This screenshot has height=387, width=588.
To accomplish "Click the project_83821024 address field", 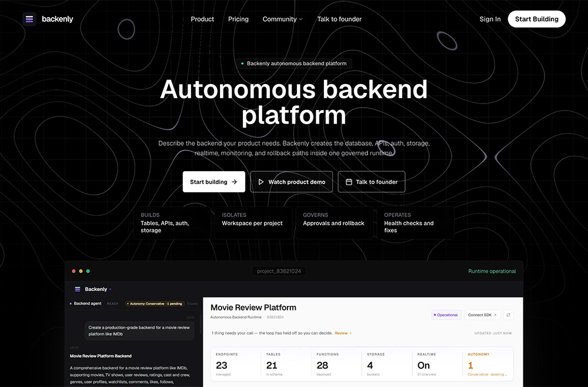I will click(279, 271).
